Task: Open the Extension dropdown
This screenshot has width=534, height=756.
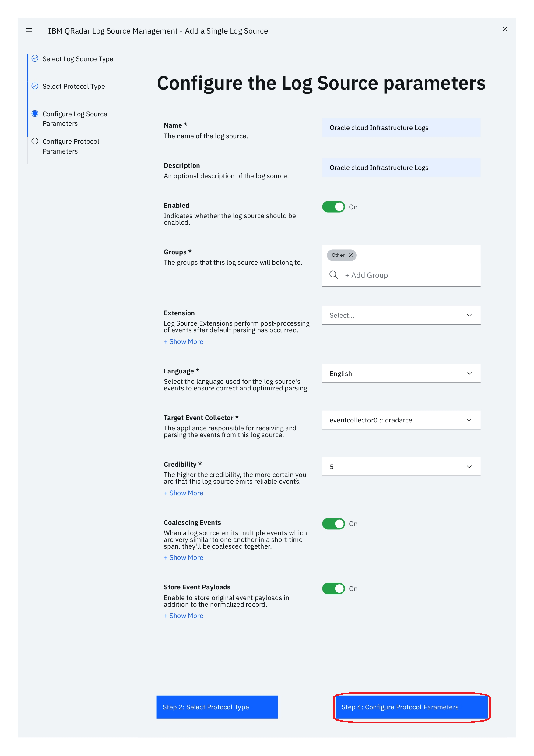Action: point(401,316)
